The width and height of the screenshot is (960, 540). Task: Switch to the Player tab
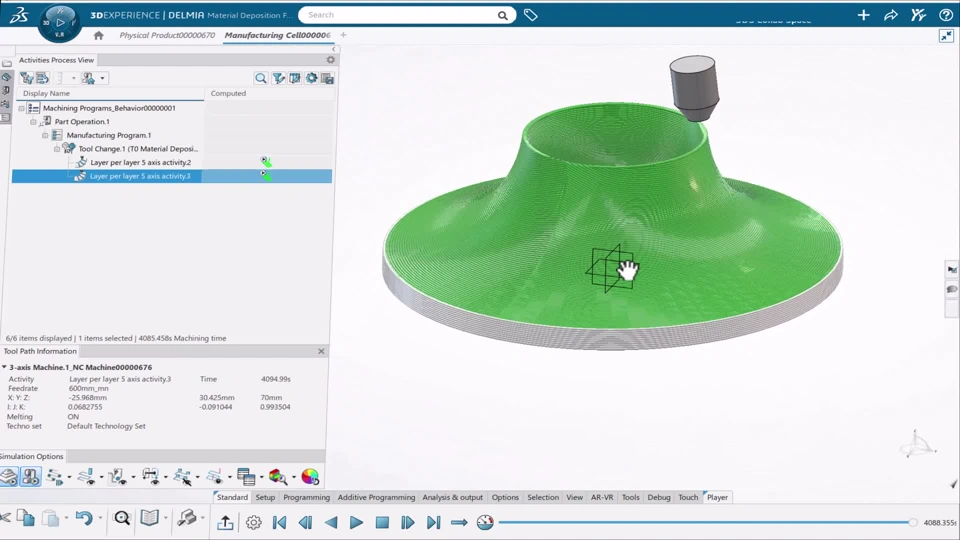pos(717,497)
